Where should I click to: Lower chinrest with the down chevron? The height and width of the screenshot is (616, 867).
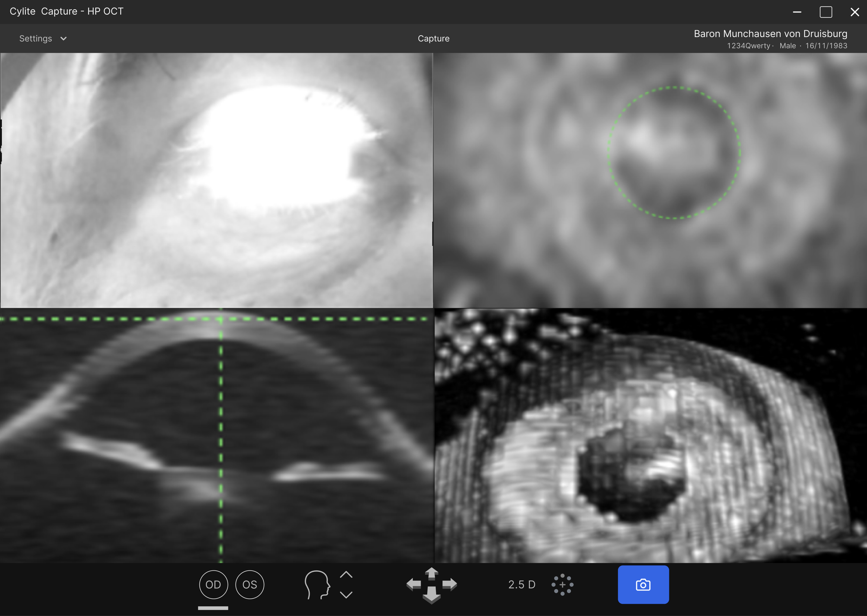pos(346,594)
